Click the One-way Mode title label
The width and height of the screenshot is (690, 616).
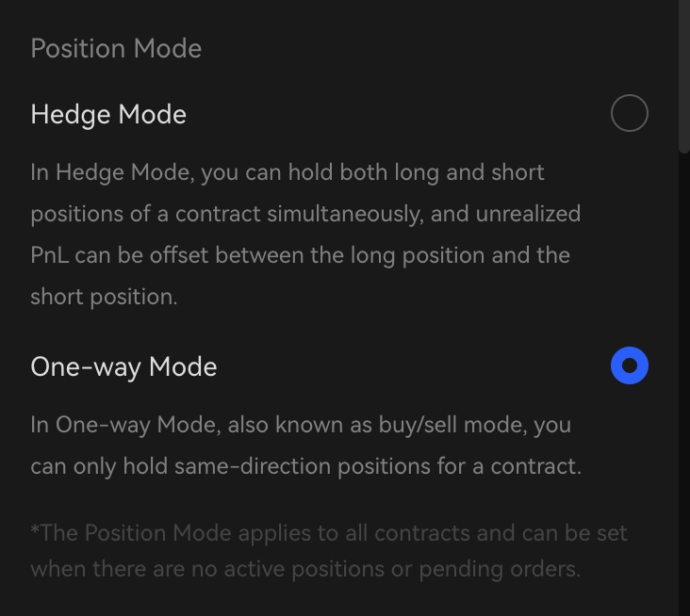123,367
